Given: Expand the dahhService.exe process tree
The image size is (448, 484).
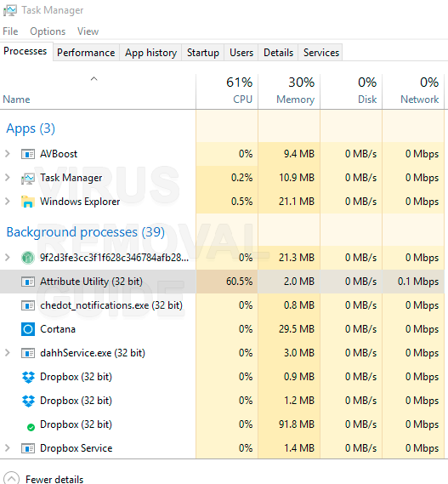Looking at the screenshot, I should pyautogui.click(x=8, y=352).
